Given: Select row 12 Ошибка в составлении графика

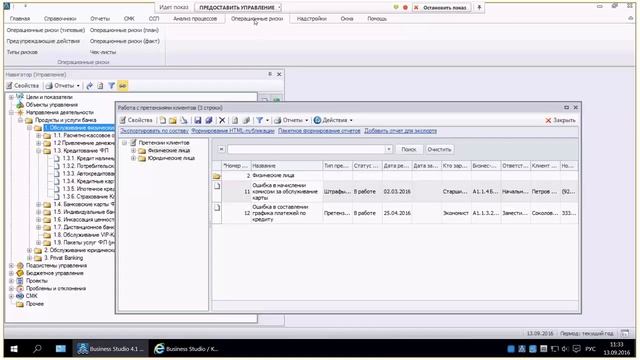Looking at the screenshot, I should click(395, 213).
